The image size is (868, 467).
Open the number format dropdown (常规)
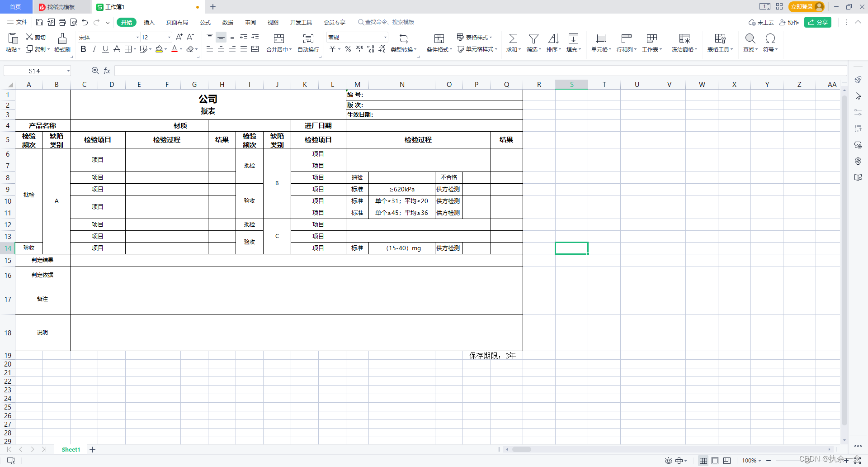click(385, 37)
